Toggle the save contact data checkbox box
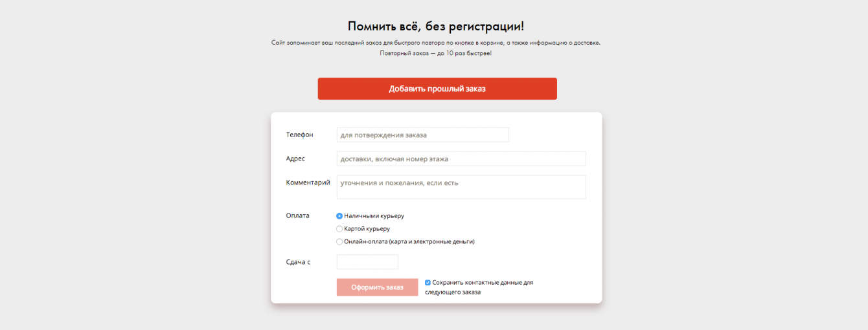 (428, 283)
